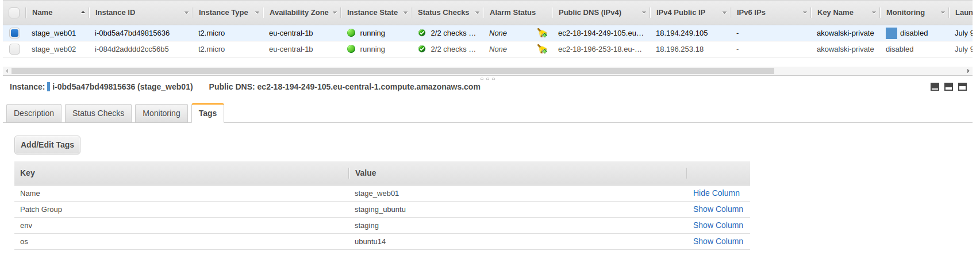
Task: Uncheck the stage_web01 instance checkbox
Action: click(15, 33)
